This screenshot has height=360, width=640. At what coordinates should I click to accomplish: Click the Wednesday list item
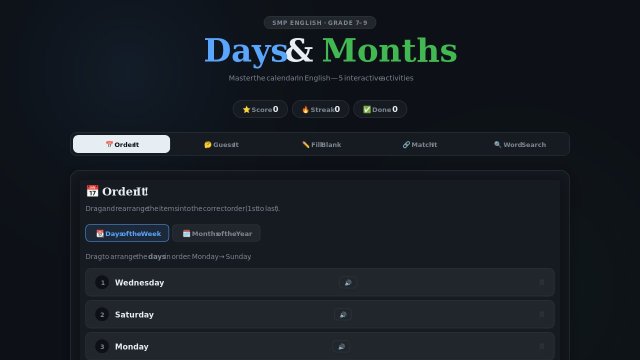point(320,282)
